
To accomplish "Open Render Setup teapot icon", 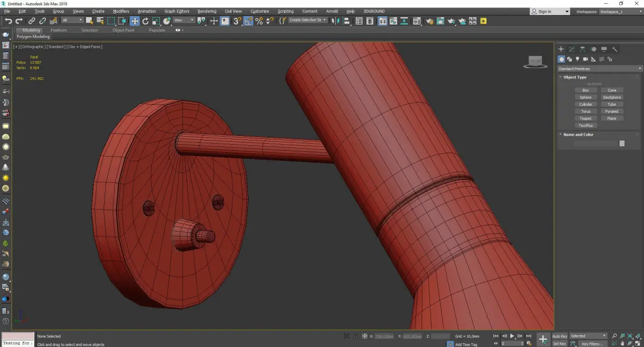I will pyautogui.click(x=429, y=21).
